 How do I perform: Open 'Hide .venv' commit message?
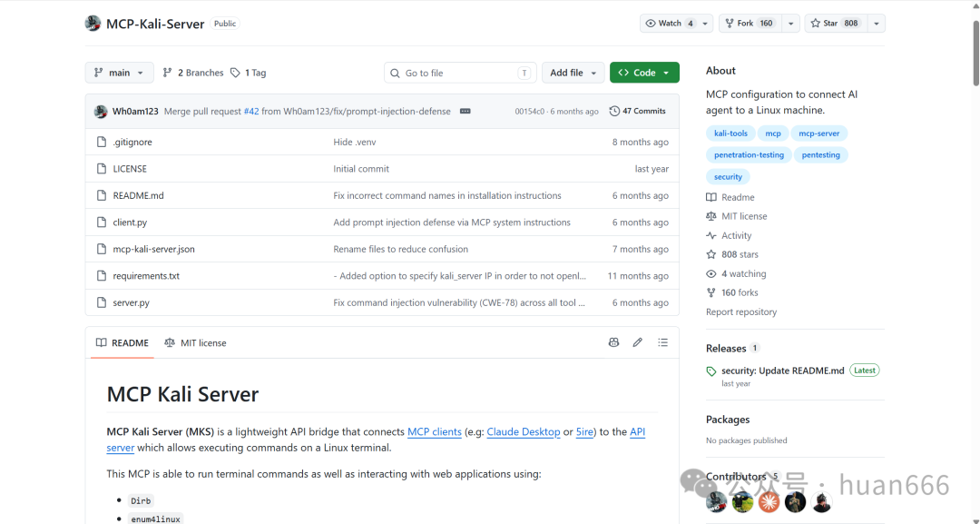tap(355, 142)
